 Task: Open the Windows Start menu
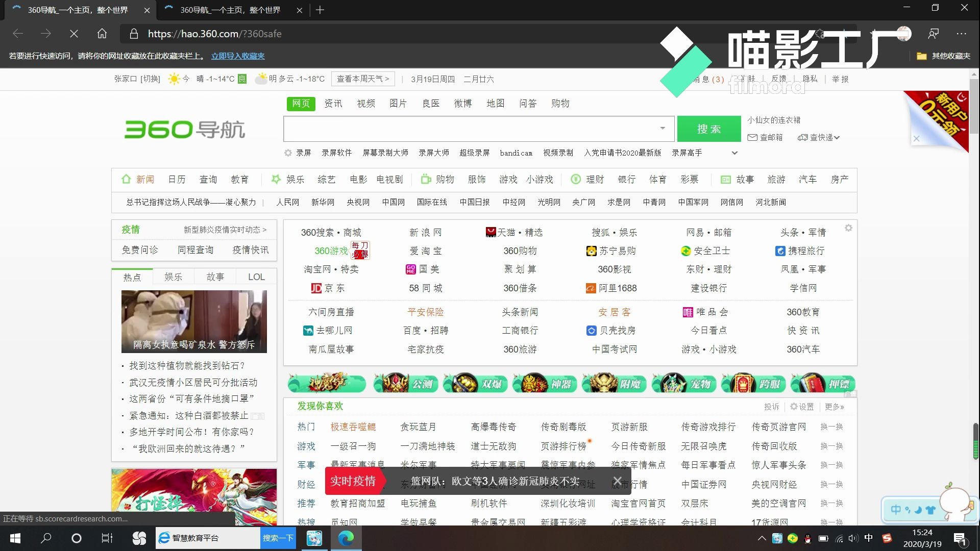(15, 538)
